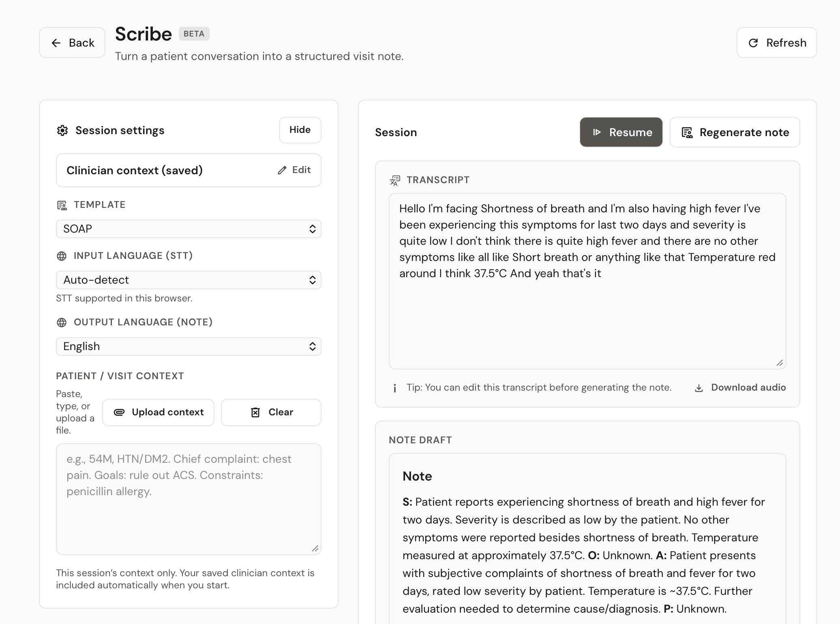Hide the Session settings panel
Viewport: 840px width, 624px height.
300,130
